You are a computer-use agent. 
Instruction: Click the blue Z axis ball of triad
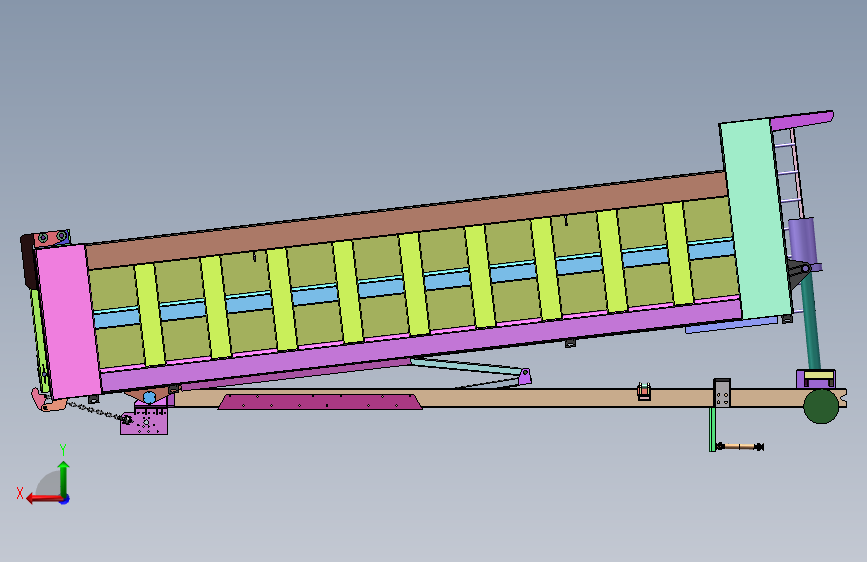point(65,499)
